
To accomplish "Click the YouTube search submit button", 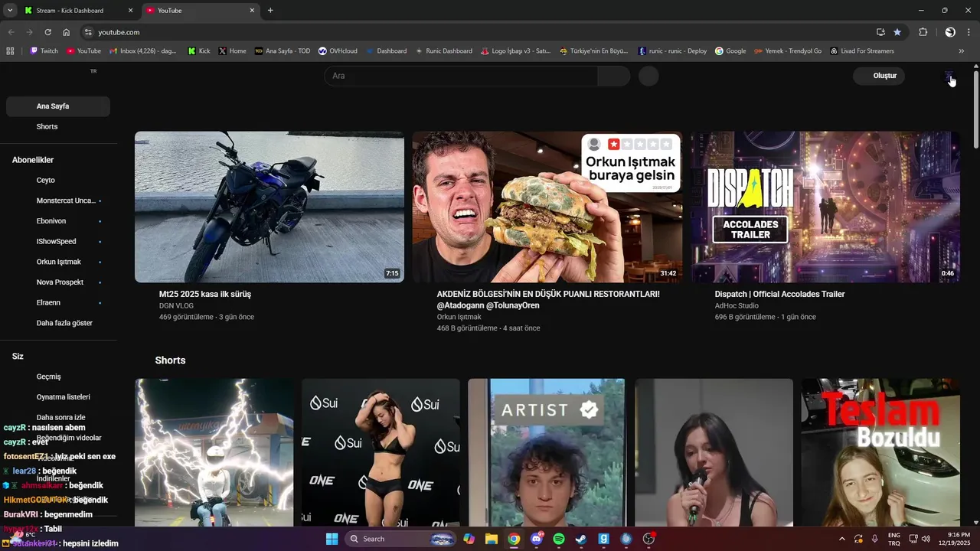I will click(x=614, y=76).
